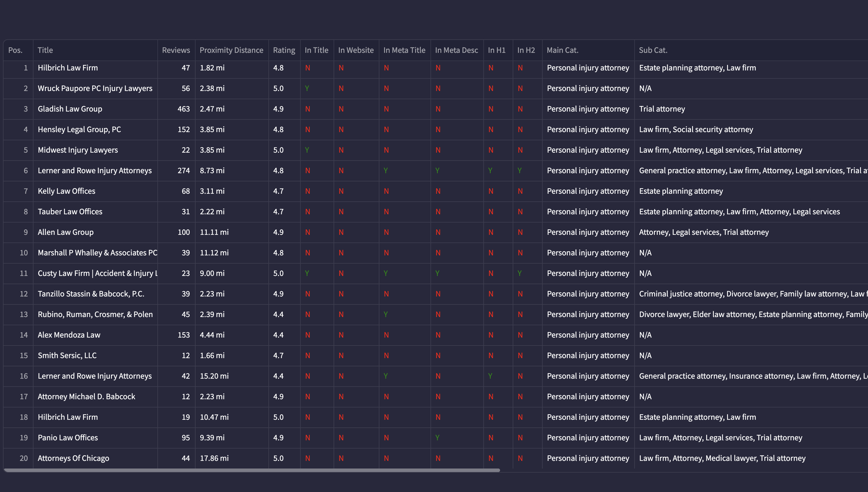Image resolution: width=868 pixels, height=492 pixels.
Task: Select Lerner and Rowe row at position 6
Action: coord(95,171)
